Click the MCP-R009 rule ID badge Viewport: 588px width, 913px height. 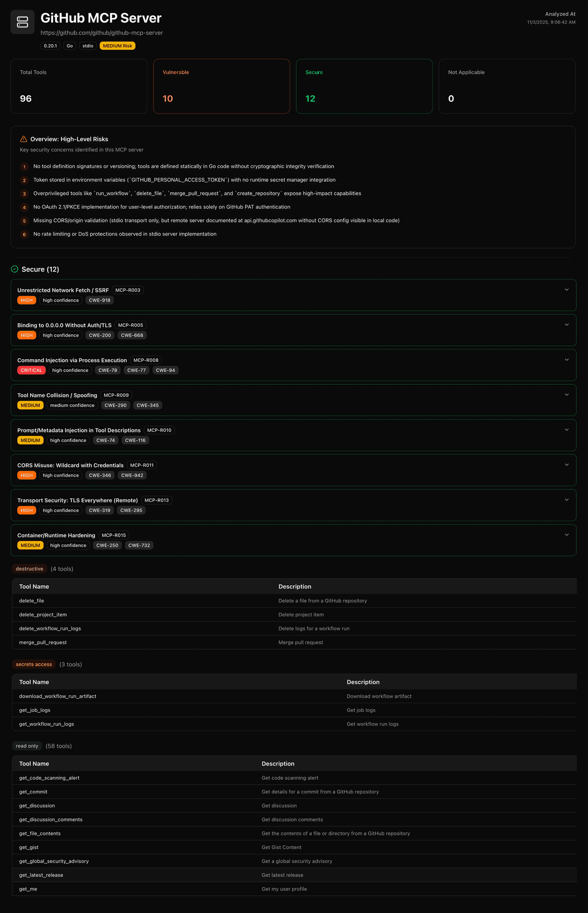[x=116, y=395]
